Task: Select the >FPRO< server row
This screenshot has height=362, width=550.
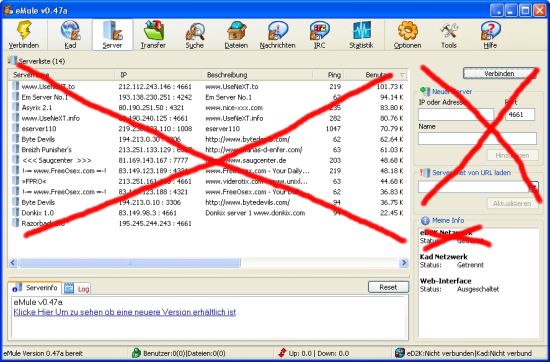Action: coord(208,181)
